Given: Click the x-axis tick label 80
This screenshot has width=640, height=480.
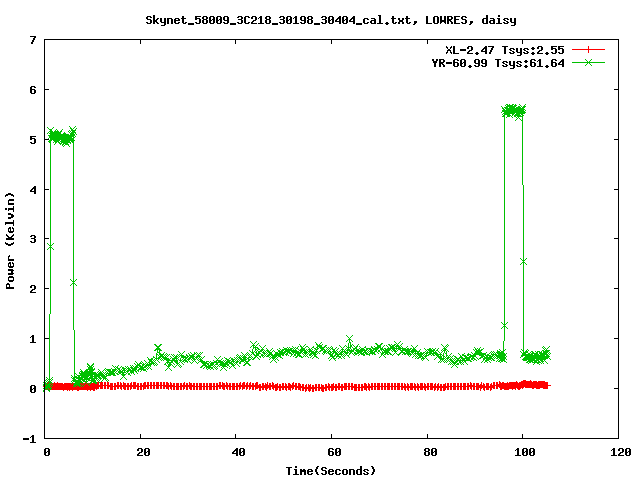Looking at the screenshot, I should (x=430, y=452).
